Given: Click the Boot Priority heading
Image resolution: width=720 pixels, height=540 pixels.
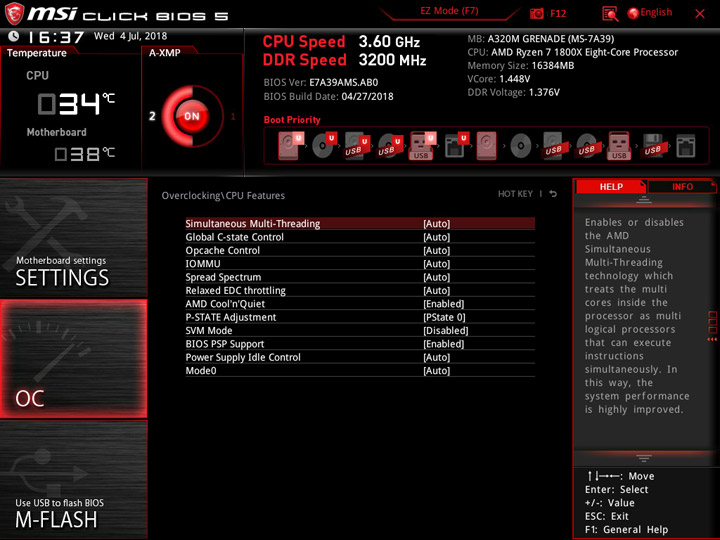Looking at the screenshot, I should 292,119.
